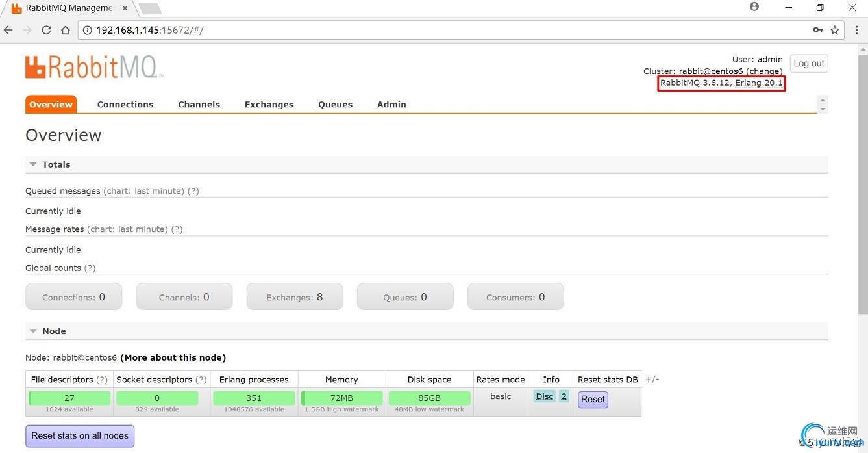This screenshot has height=453, width=868.
Task: Open help for Socket descriptors
Action: [201, 380]
